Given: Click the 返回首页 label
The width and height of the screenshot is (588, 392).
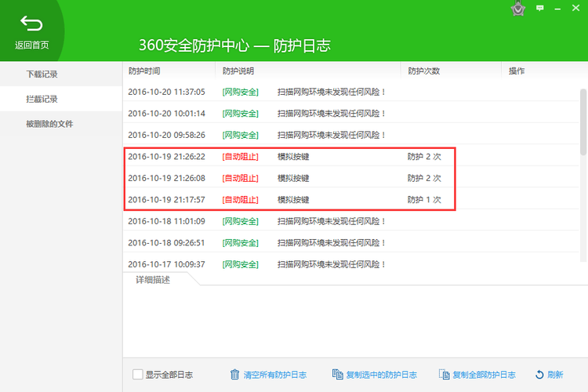Looking at the screenshot, I should (x=32, y=45).
